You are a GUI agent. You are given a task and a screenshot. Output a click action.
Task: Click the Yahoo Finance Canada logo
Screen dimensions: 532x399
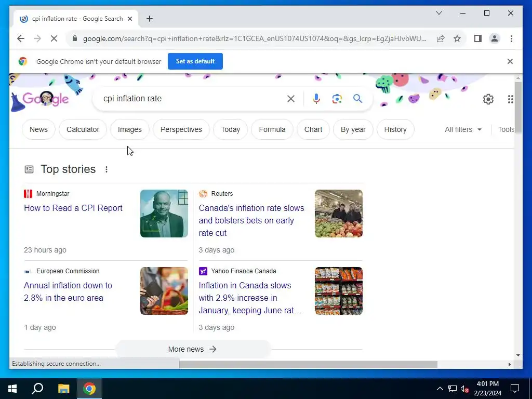(x=203, y=271)
